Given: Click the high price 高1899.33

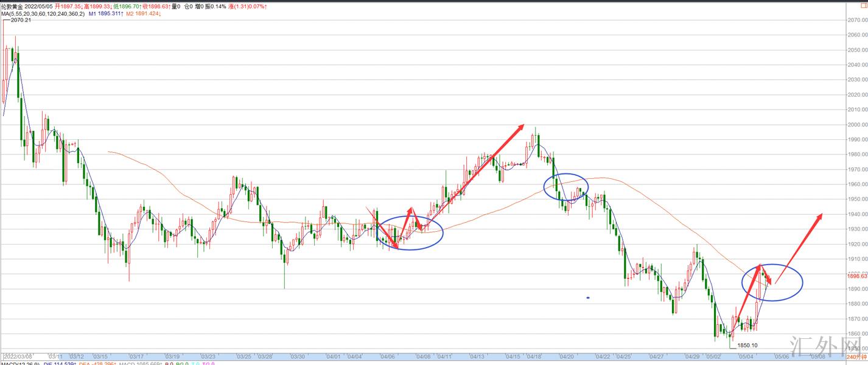Looking at the screenshot, I should click(x=98, y=6).
